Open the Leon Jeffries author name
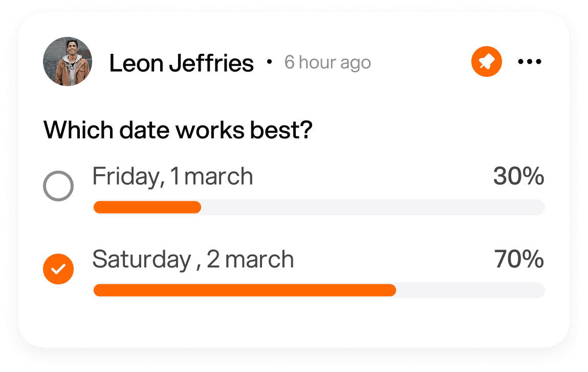This screenshot has width=588, height=372. click(181, 63)
